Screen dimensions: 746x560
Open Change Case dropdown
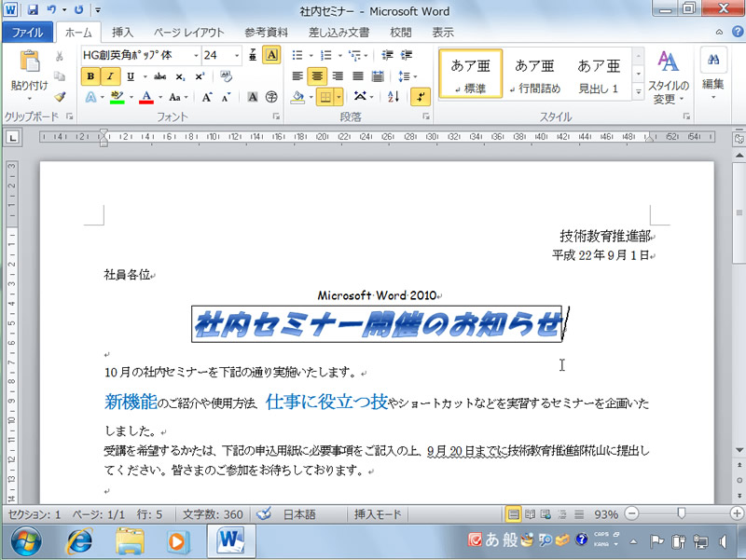click(x=178, y=98)
